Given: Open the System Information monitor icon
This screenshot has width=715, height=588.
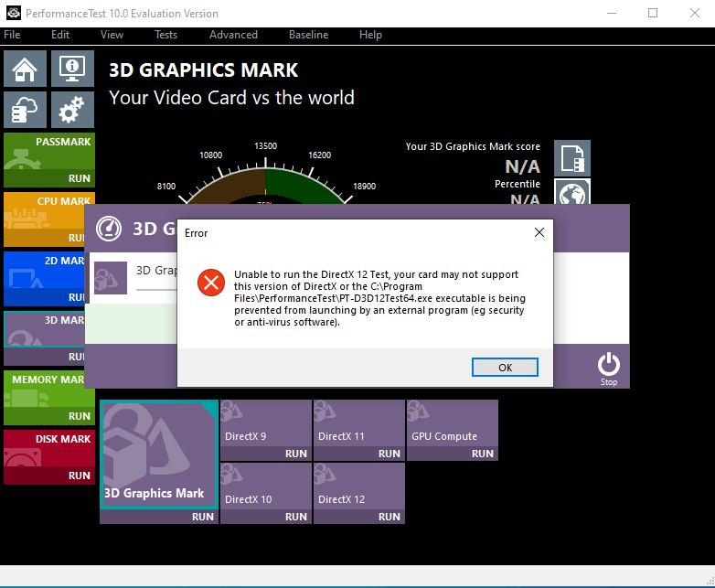Looking at the screenshot, I should [72, 69].
